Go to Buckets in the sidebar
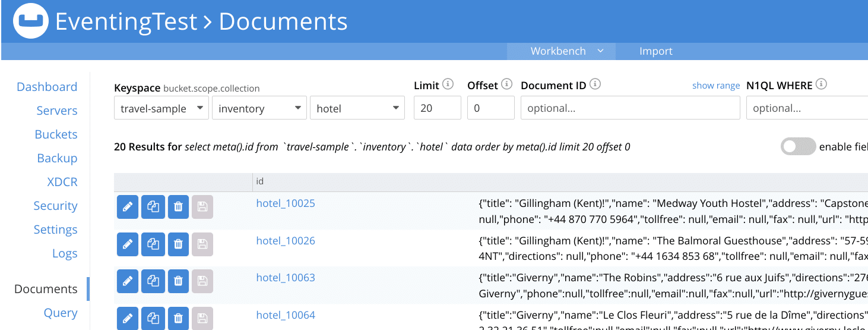This screenshot has height=330, width=868. point(56,134)
